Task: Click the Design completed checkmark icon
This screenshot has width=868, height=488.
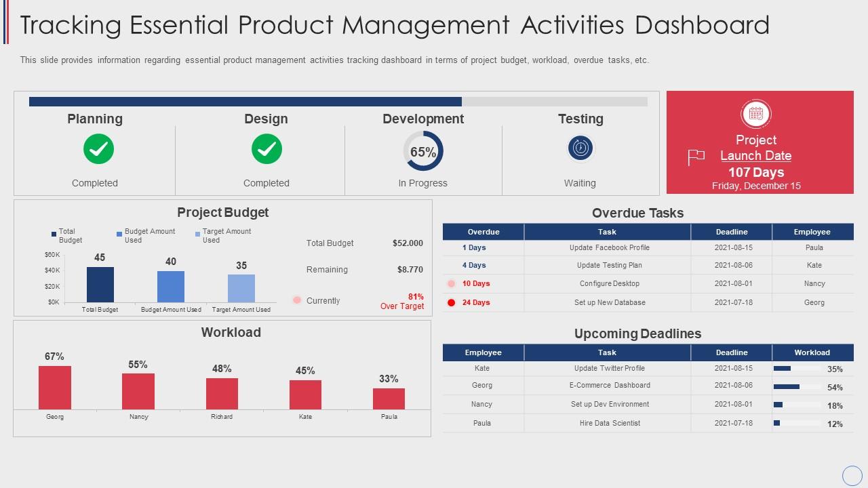Action: click(x=267, y=149)
